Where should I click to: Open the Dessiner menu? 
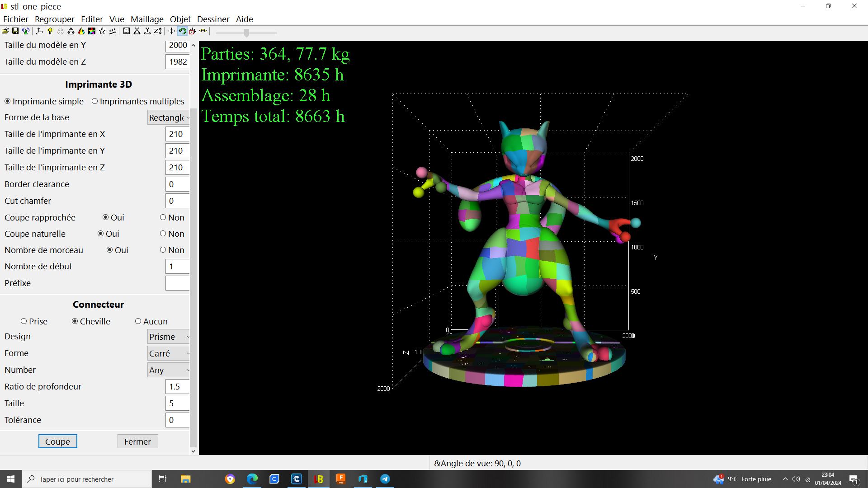(x=213, y=19)
